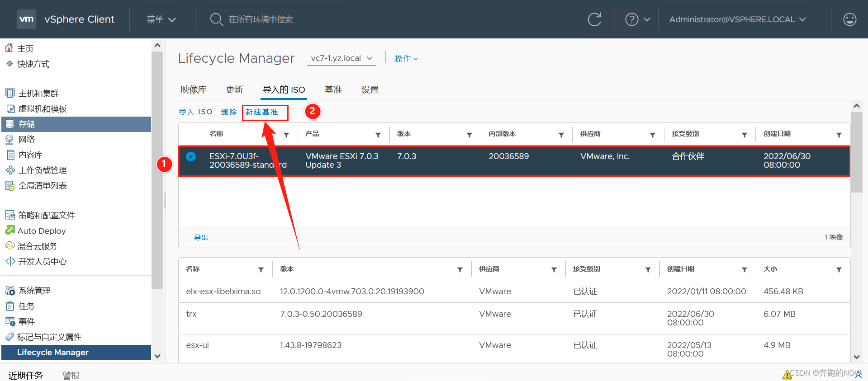The height and width of the screenshot is (381, 868).
Task: Switch to the 导入的 ISO tab
Action: pyautogui.click(x=284, y=89)
